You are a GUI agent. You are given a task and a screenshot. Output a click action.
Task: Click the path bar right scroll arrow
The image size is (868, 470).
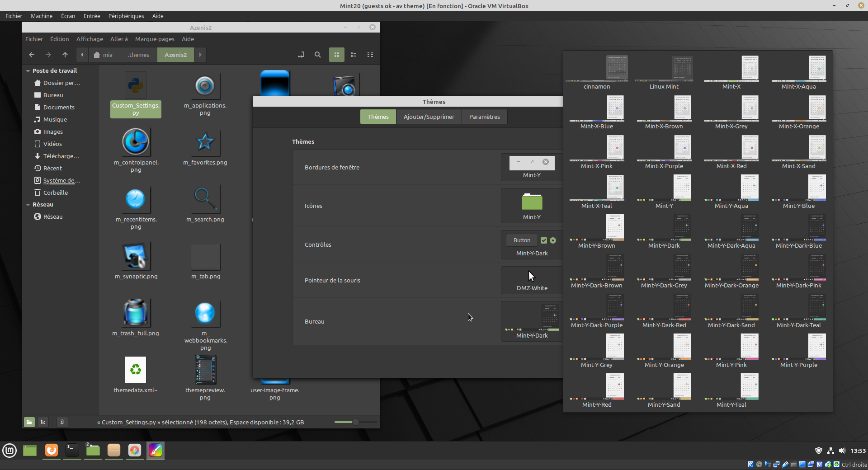(200, 55)
